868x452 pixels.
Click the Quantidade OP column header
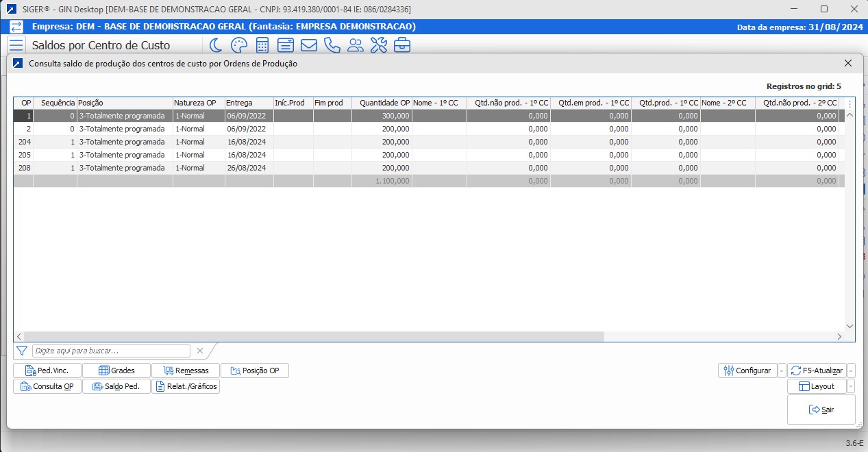pyautogui.click(x=384, y=103)
